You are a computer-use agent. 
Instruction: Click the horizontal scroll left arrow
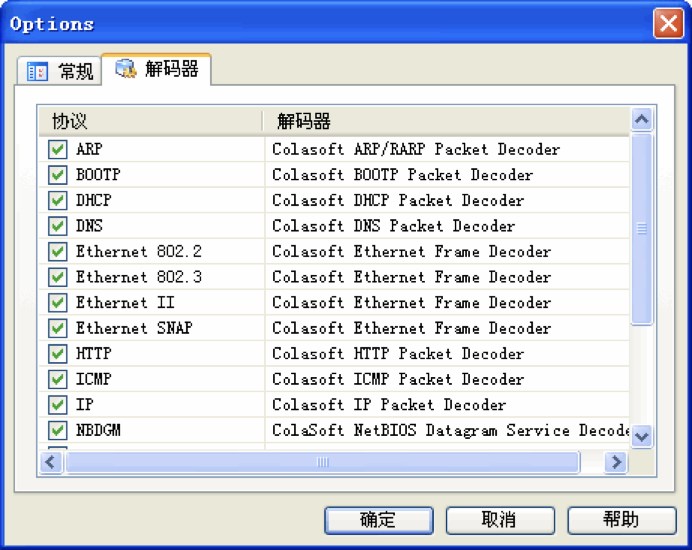pyautogui.click(x=51, y=462)
